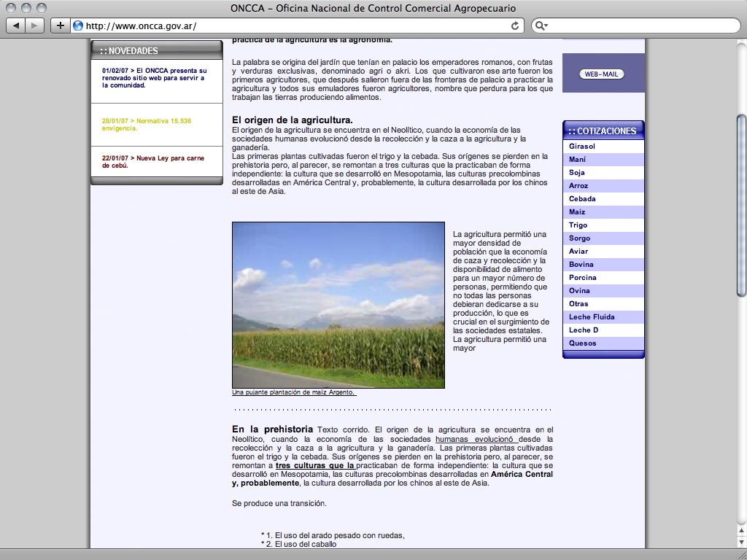The width and height of the screenshot is (747, 560).
Task: Click the text 'Se produce una transición.'
Action: click(x=279, y=503)
